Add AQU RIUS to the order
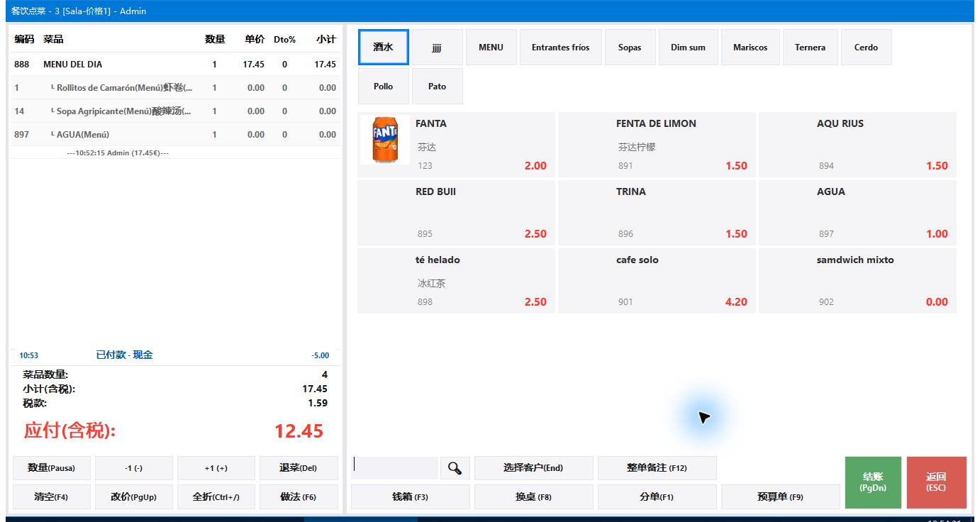The height and width of the screenshot is (522, 980). (x=857, y=145)
